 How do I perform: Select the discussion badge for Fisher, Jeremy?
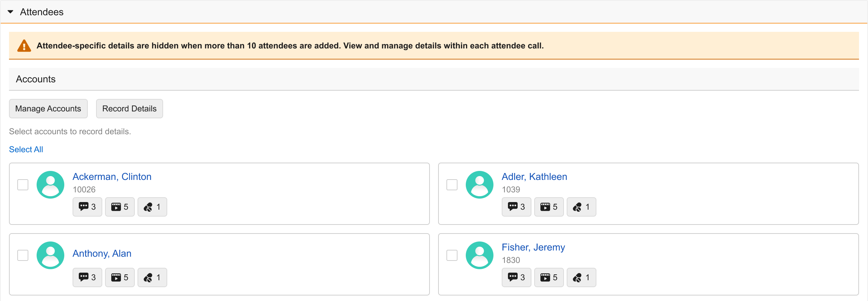point(516,277)
